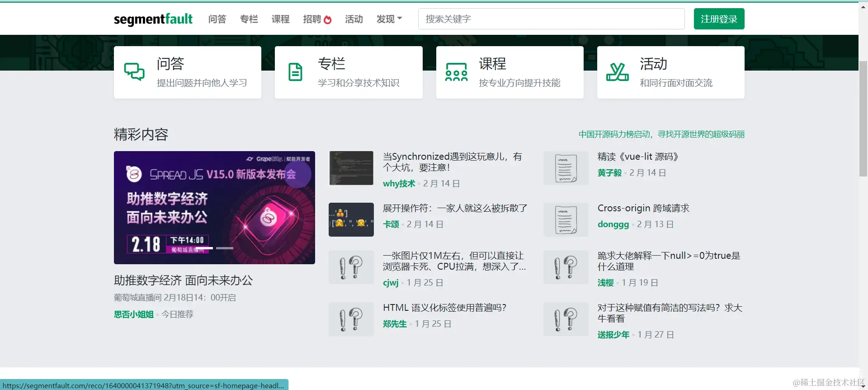The height and width of the screenshot is (390, 868).
Task: Open author why技术 profile
Action: 399,184
